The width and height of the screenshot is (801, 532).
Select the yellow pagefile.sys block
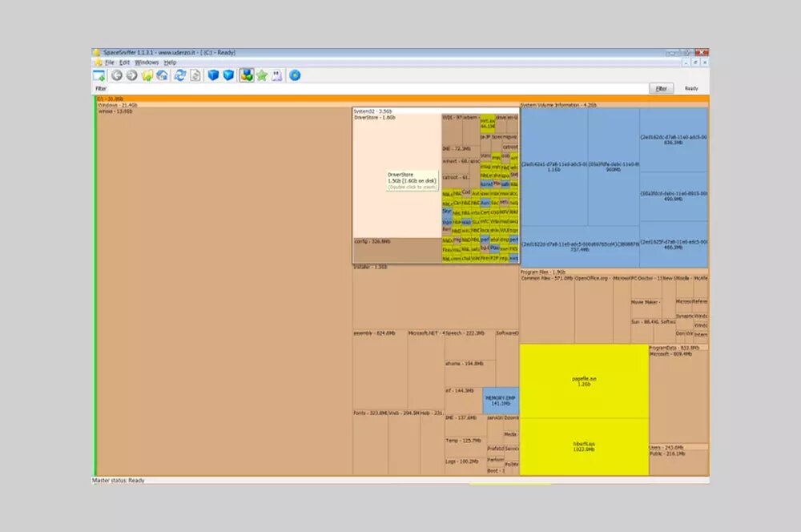coord(584,381)
